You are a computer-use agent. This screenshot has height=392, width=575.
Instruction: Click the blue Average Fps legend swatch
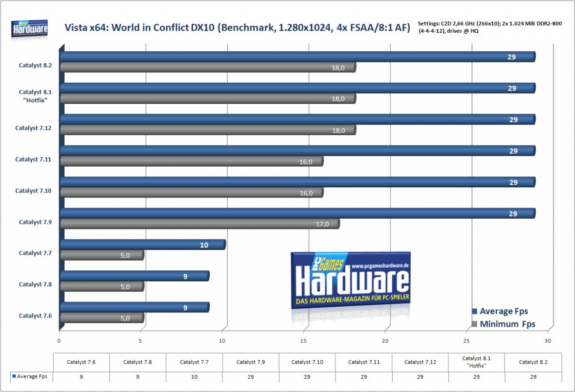tap(474, 311)
